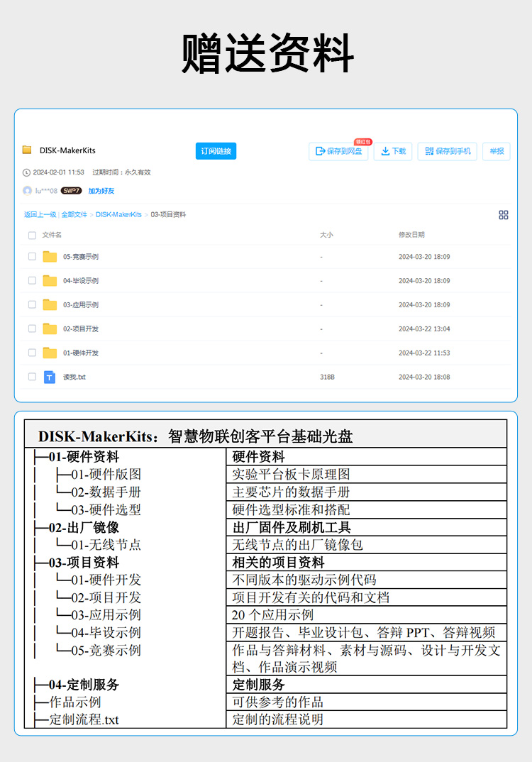The width and height of the screenshot is (532, 762).
Task: Click the table row 定制流程.txt
Action: coord(84,719)
